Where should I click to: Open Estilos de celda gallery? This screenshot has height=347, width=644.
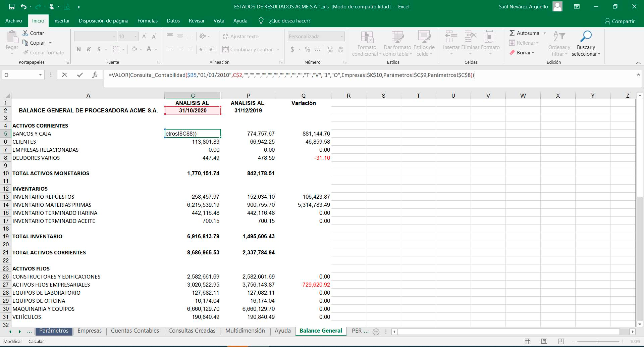tap(424, 44)
